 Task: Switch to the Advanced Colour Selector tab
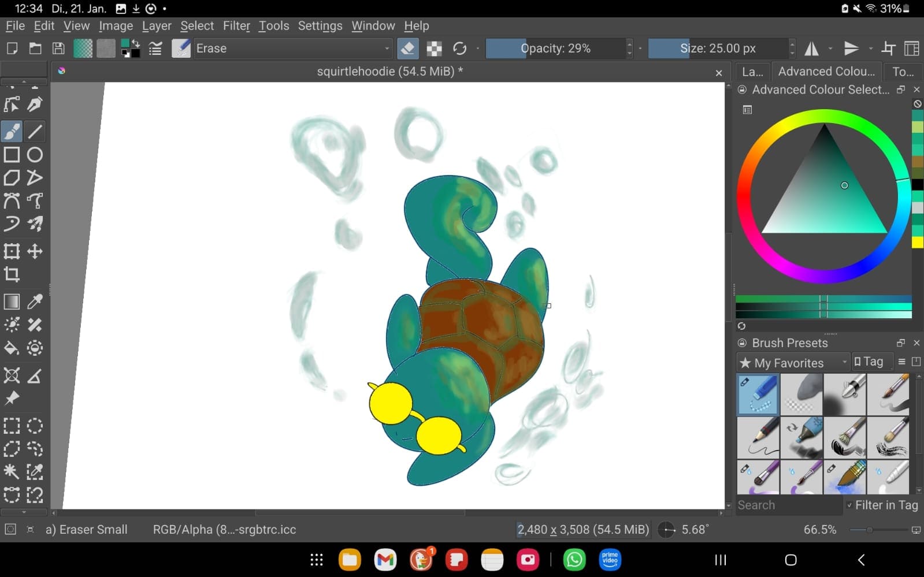point(826,72)
